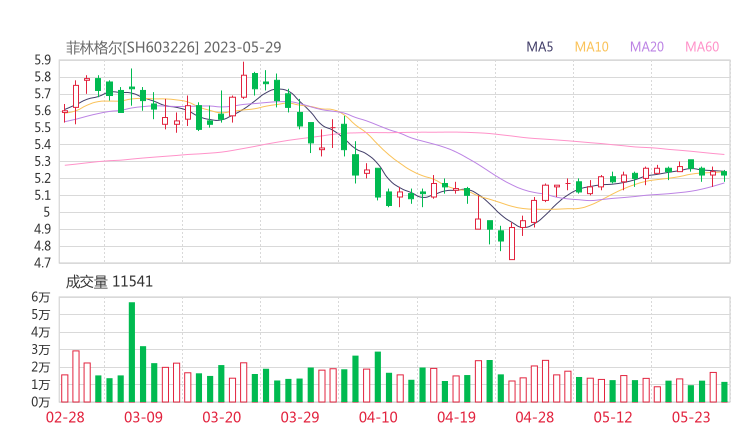Click the chart title 菲林格尔[SH603226]
740x440 pixels.
point(133,47)
